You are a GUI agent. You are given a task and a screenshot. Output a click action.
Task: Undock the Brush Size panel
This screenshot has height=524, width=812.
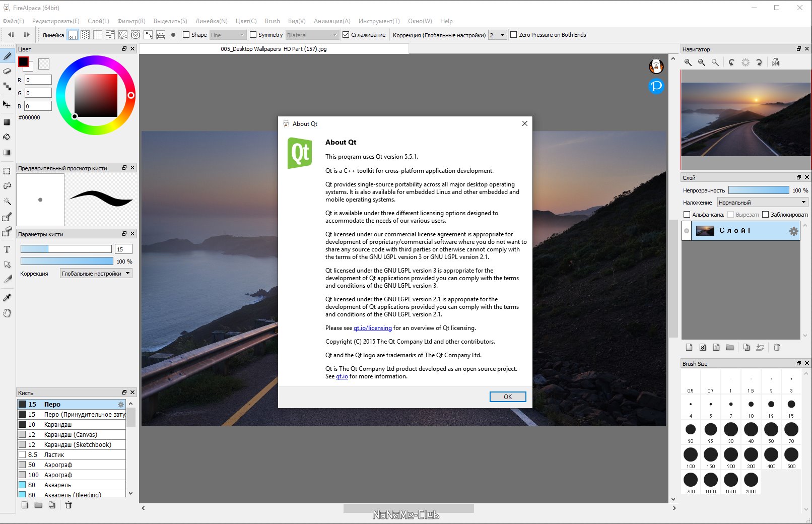(799, 363)
